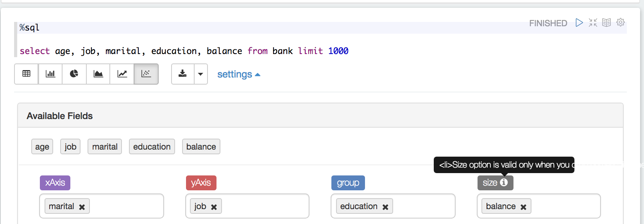
Task: Collapse the settings panel
Action: pyautogui.click(x=238, y=74)
